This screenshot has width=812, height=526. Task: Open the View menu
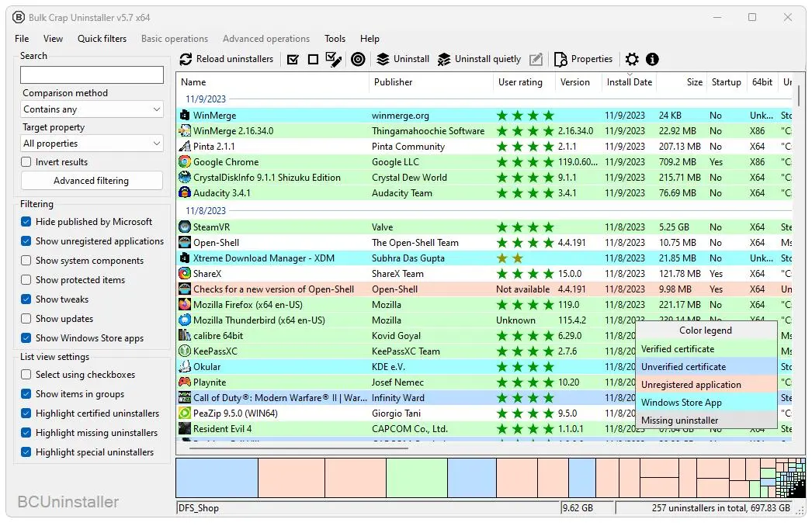[53, 39]
